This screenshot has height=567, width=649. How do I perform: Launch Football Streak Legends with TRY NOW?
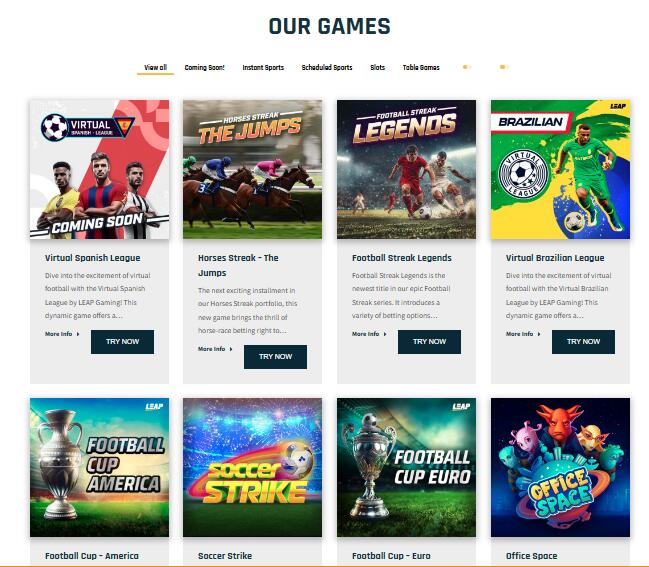click(x=429, y=341)
